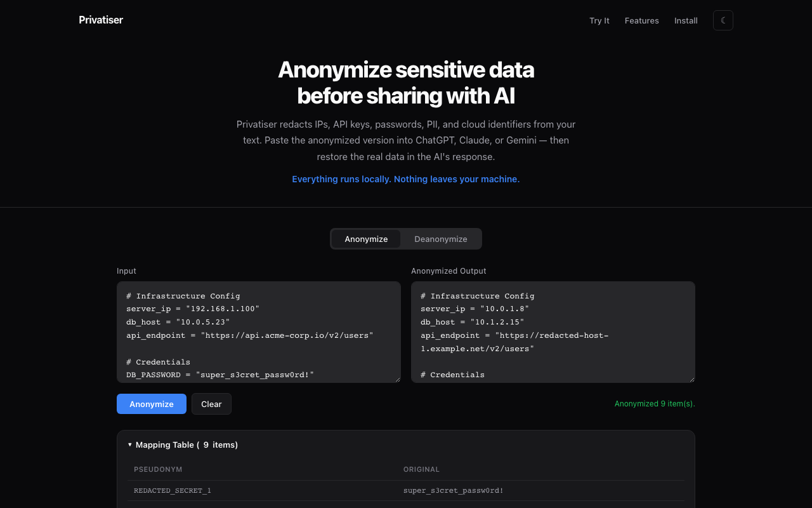Click the REDACTED_SECRET_1 mapping row
The height and width of the screenshot is (508, 812).
click(x=406, y=490)
